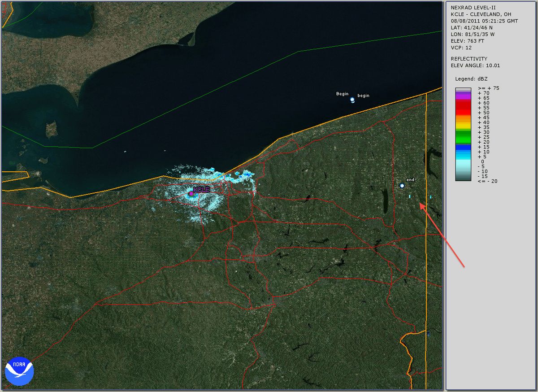Screen dimensions: 538x392
Task: Click the 'NEXRAD LEVEL-II' header text
Action: point(473,7)
